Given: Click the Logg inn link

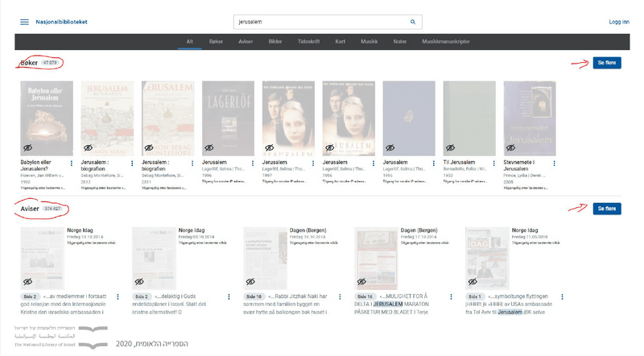Looking at the screenshot, I should [x=619, y=22].
